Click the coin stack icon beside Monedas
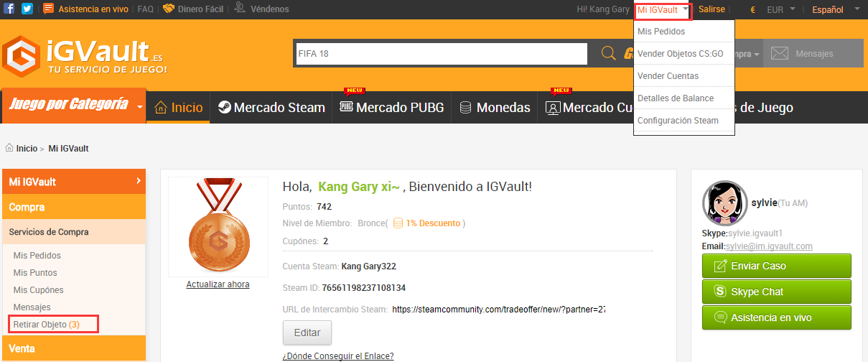The height and width of the screenshot is (362, 868). [x=465, y=108]
